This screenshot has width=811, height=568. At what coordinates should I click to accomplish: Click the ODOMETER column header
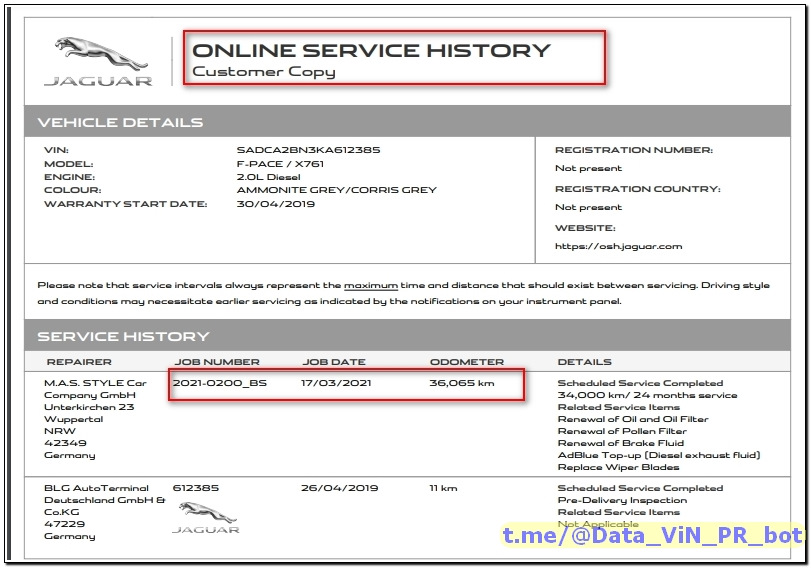[467, 362]
